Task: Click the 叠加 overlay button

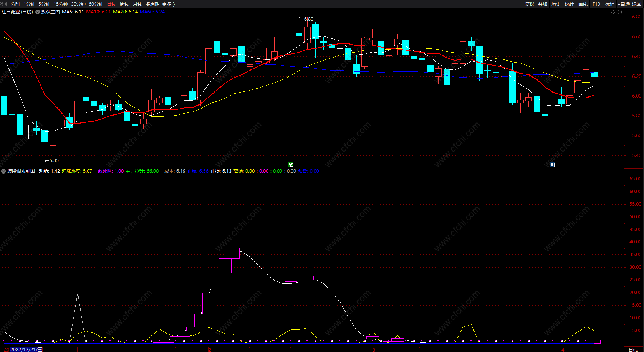Action: [x=543, y=4]
